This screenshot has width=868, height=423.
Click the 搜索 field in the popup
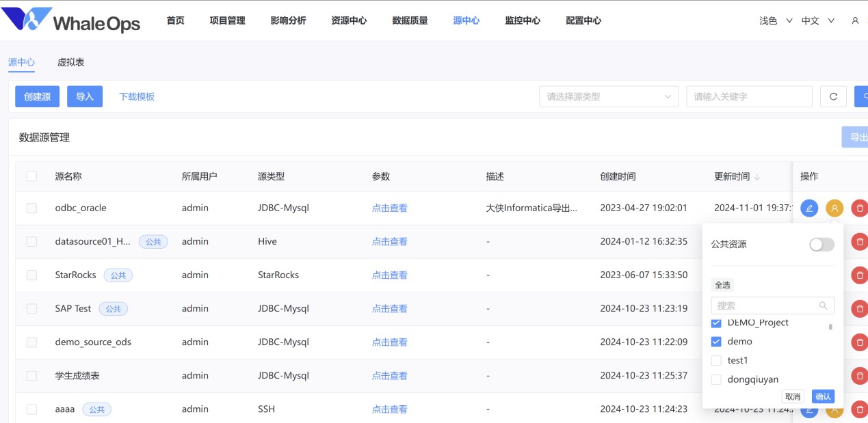point(773,305)
